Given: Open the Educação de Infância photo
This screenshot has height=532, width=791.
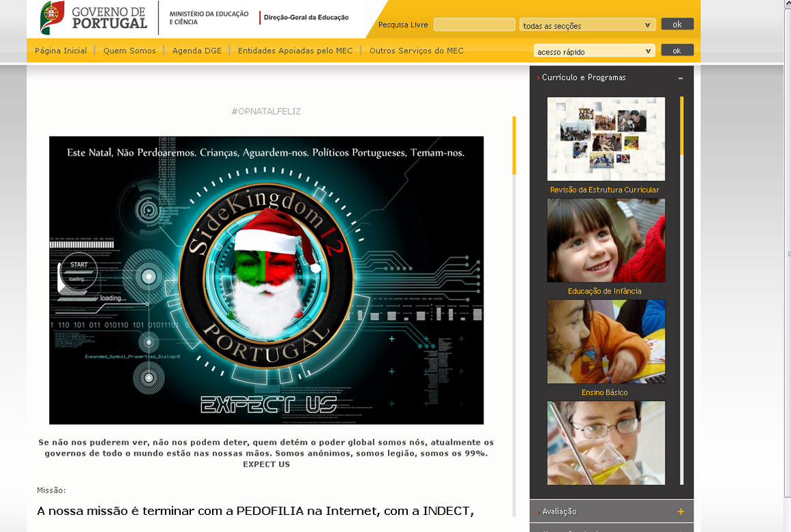Looking at the screenshot, I should pyautogui.click(x=606, y=240).
